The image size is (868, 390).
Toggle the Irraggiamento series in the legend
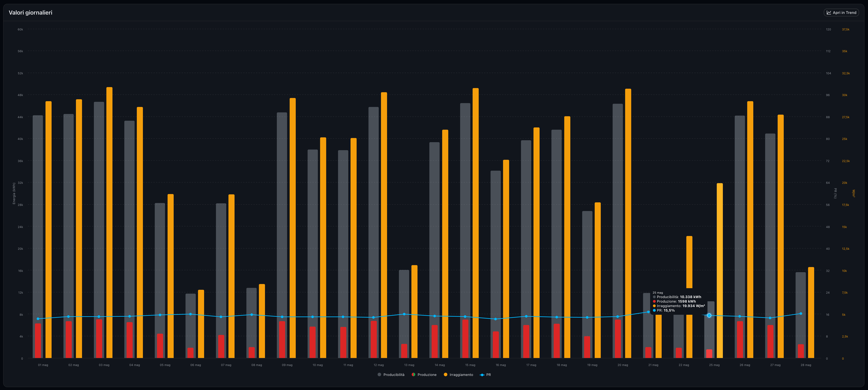[x=458, y=374]
